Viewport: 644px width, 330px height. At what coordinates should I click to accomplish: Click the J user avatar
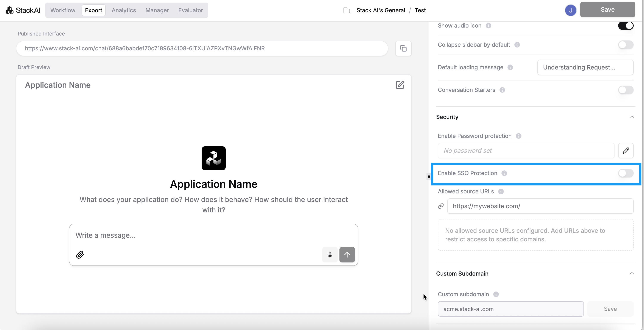click(x=571, y=10)
